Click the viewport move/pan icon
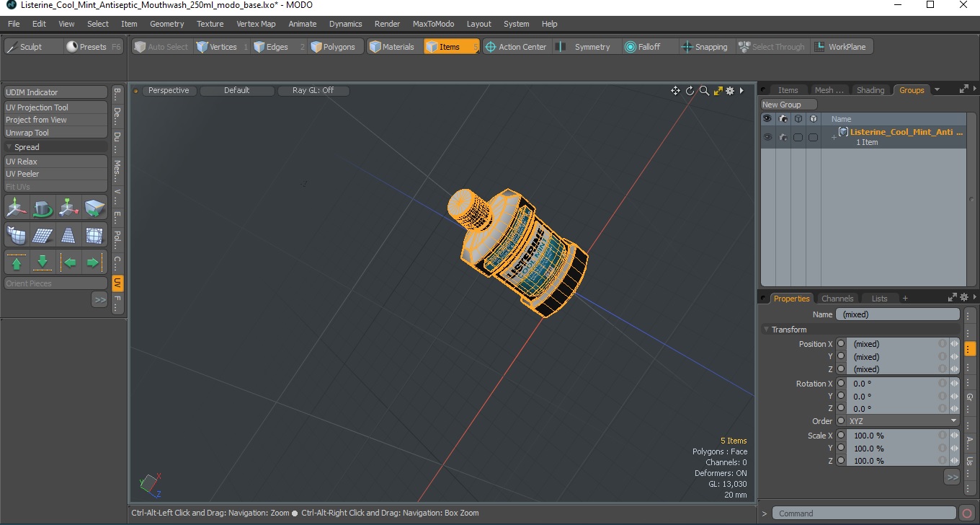Image resolution: width=980 pixels, height=525 pixels. coord(675,91)
